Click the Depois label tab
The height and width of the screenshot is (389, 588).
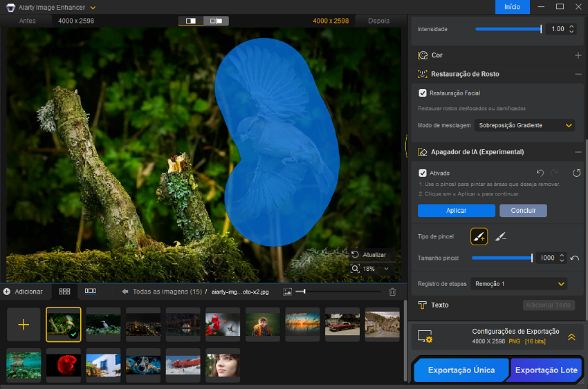point(378,21)
